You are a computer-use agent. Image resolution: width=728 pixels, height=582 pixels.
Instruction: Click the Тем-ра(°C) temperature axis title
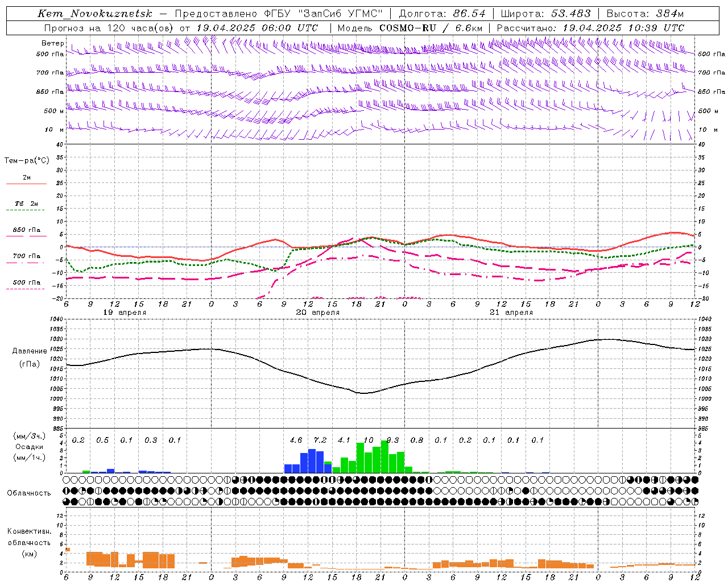27,161
